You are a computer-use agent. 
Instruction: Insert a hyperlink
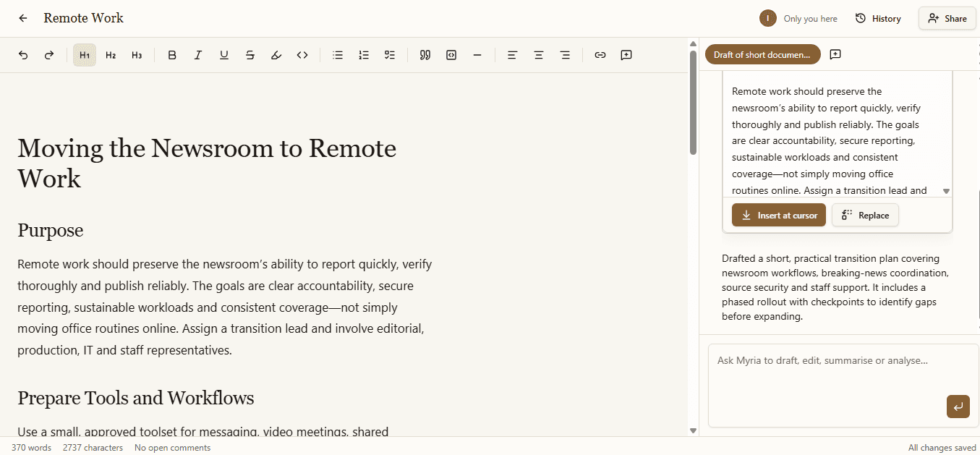click(x=600, y=55)
